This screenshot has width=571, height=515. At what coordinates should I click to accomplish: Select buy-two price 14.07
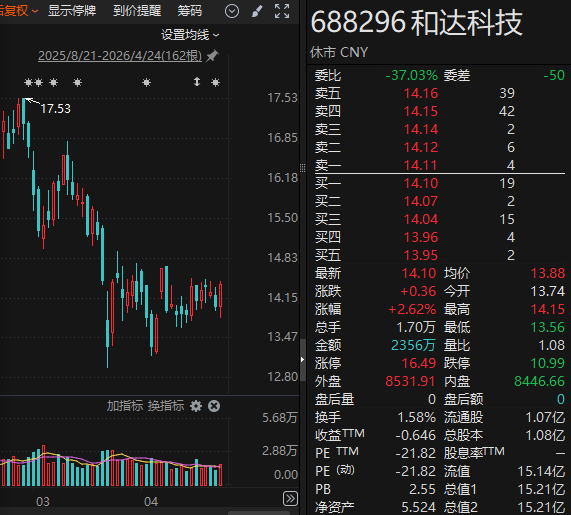pos(421,201)
